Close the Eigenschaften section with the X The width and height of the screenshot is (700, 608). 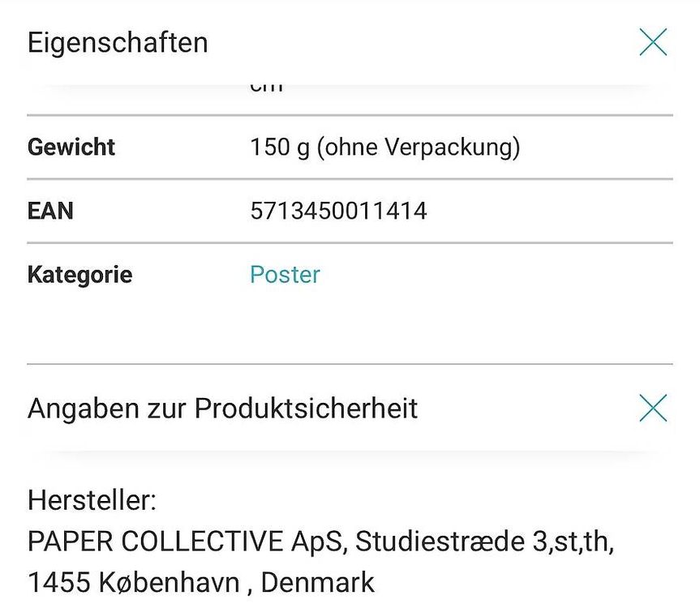pyautogui.click(x=653, y=42)
